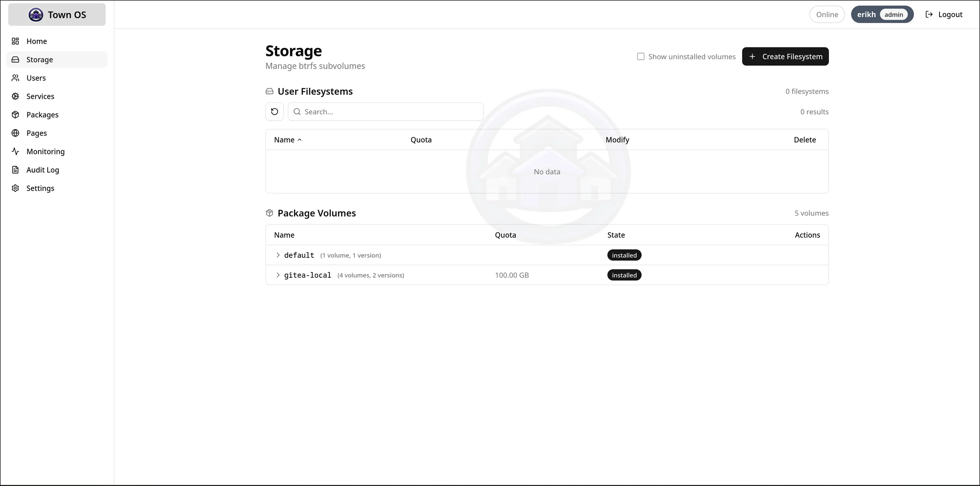Click the Logout link
Viewport: 980px width, 486px height.
click(944, 15)
